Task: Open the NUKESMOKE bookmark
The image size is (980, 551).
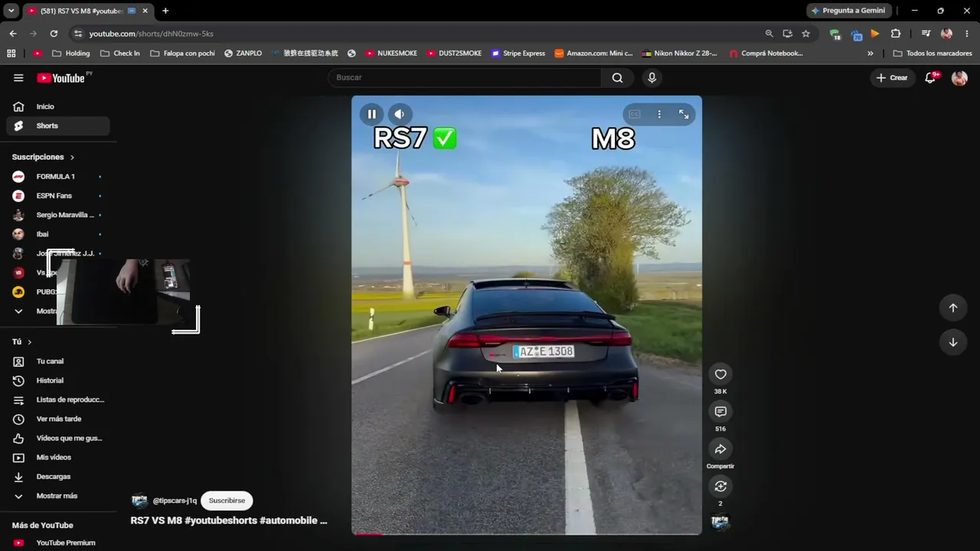Action: [x=390, y=54]
